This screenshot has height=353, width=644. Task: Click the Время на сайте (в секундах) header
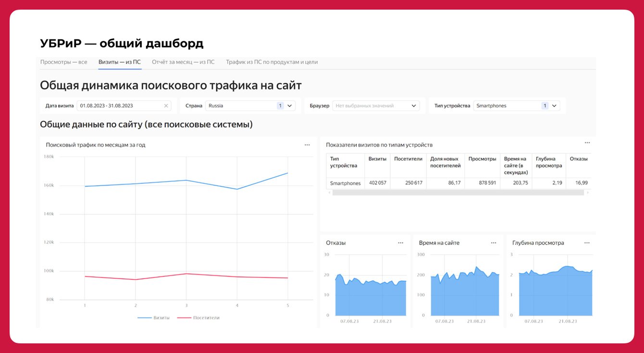[516, 165]
